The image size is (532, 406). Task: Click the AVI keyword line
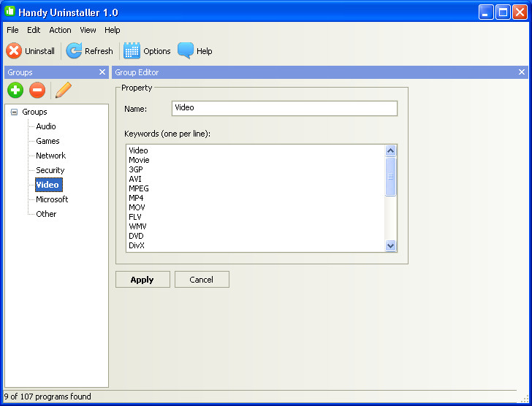(x=135, y=179)
